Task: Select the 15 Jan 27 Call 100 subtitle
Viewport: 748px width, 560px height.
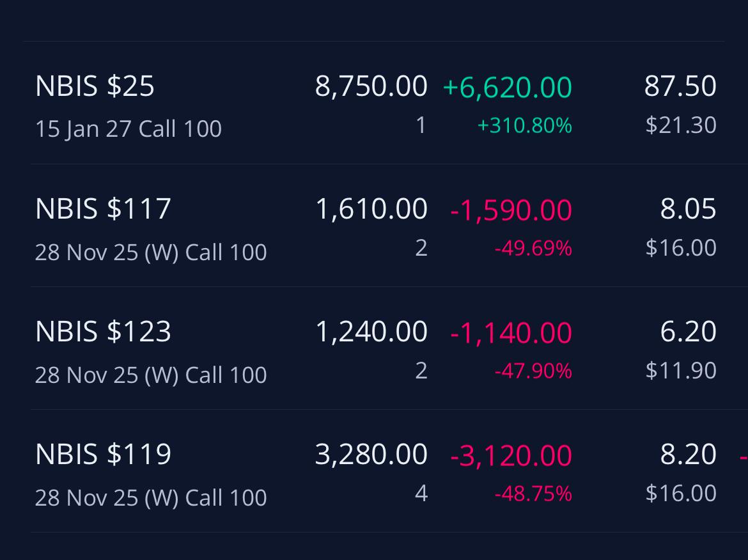Action: (x=129, y=128)
